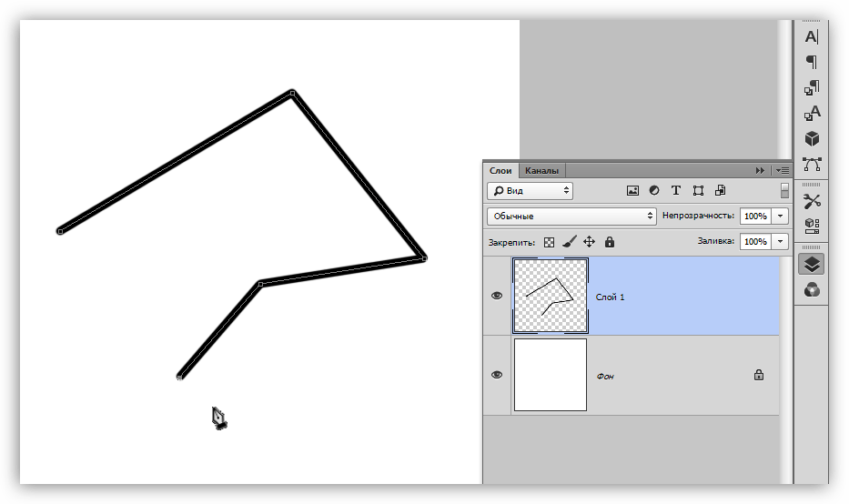
Task: Open the Обычные blend mode dropdown
Action: tap(571, 217)
